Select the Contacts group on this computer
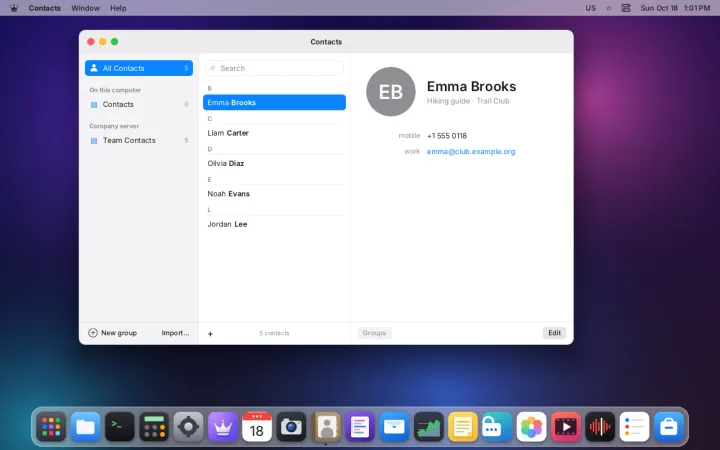The height and width of the screenshot is (450, 720). 139,104
